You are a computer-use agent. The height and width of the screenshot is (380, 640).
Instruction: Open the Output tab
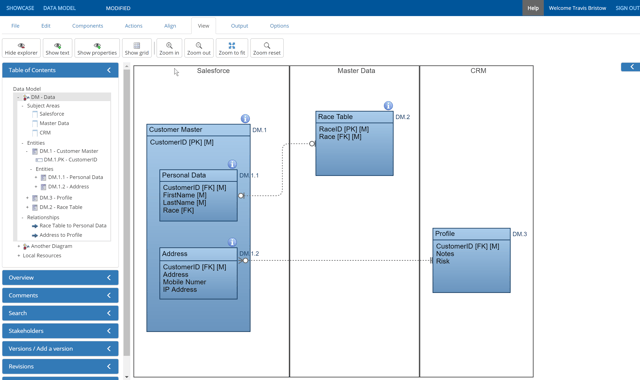[x=239, y=26]
